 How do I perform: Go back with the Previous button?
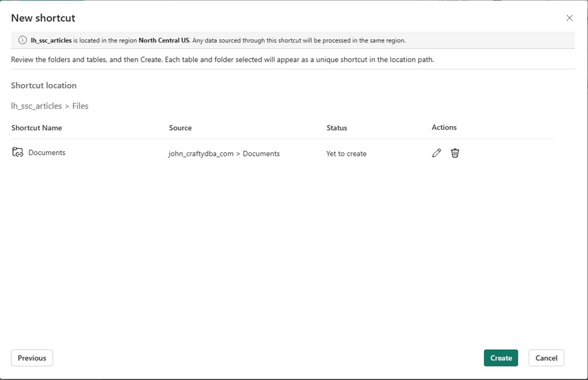pyautogui.click(x=32, y=358)
